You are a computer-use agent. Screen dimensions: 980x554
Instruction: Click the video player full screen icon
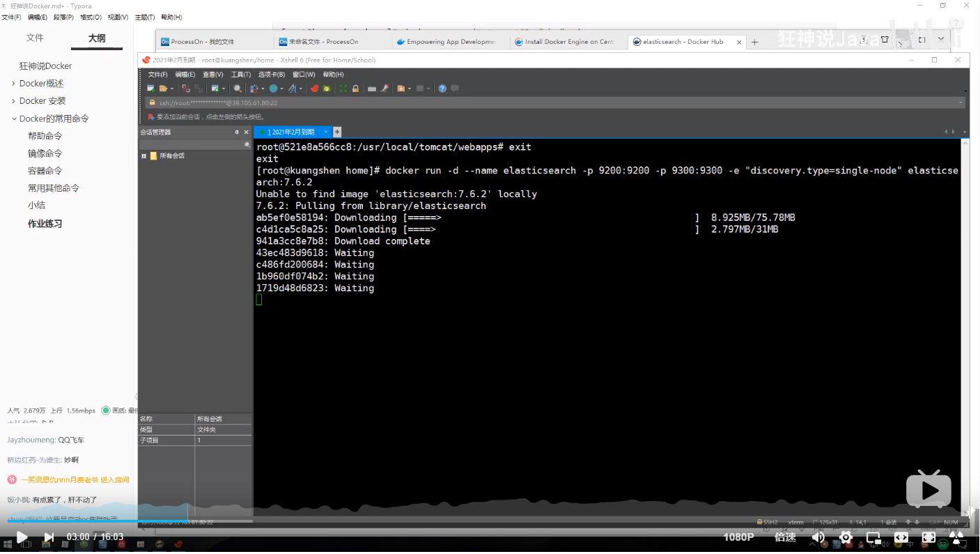point(928,537)
